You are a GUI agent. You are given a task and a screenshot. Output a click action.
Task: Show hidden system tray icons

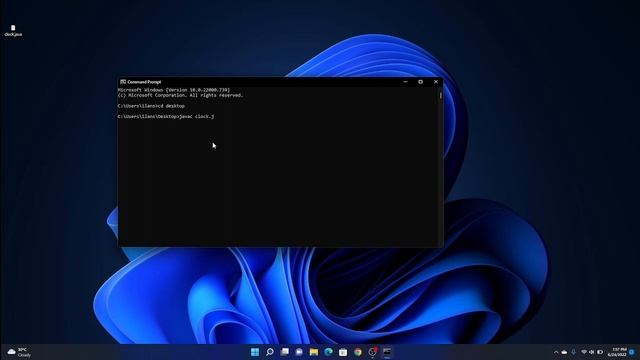[x=556, y=352]
